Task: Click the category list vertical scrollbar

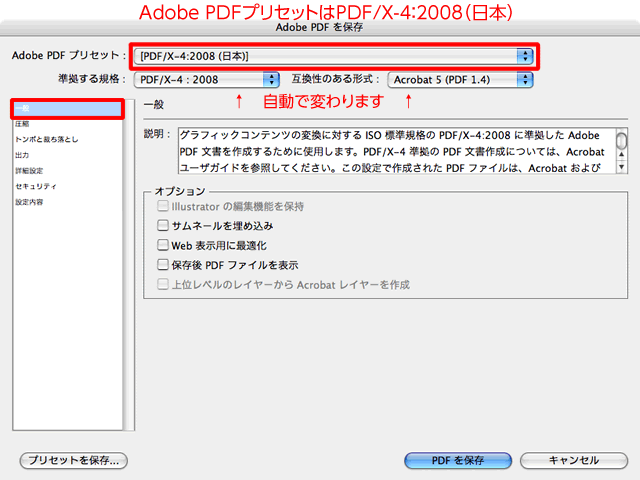Action: pos(129,265)
